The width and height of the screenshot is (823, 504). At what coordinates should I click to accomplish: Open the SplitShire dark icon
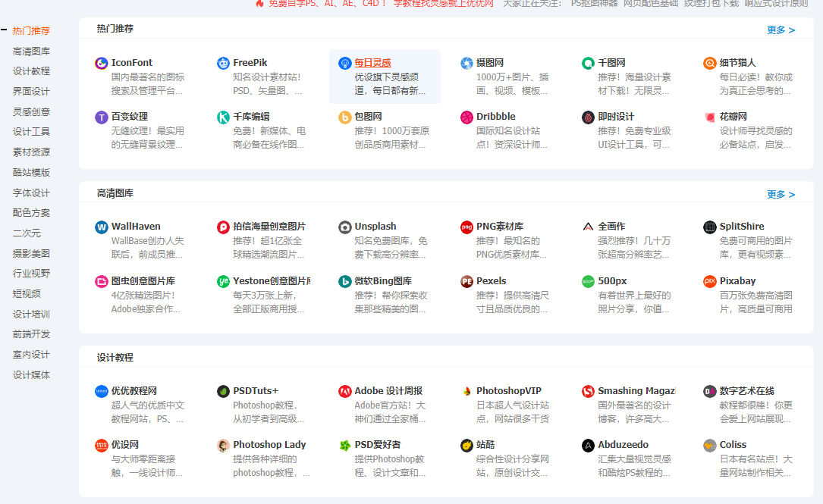[710, 227]
